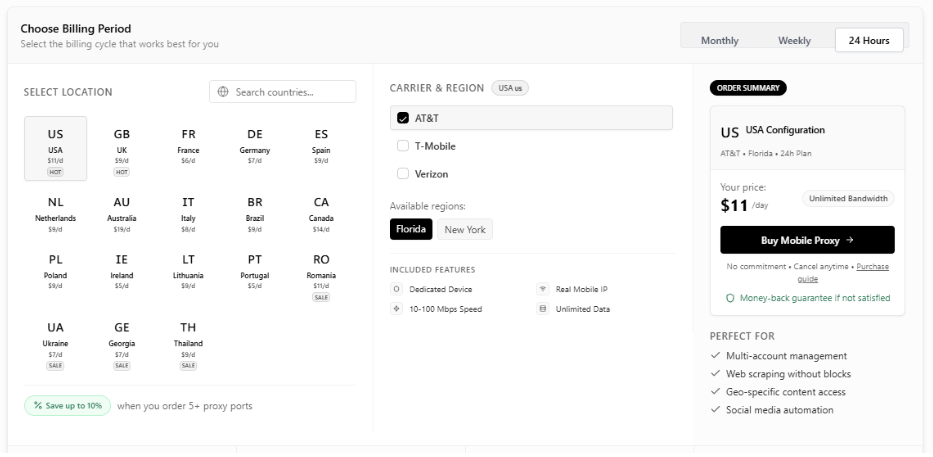The width and height of the screenshot is (933, 457).
Task: Click the checkmark beside Geo-specific content access
Action: coord(716,391)
